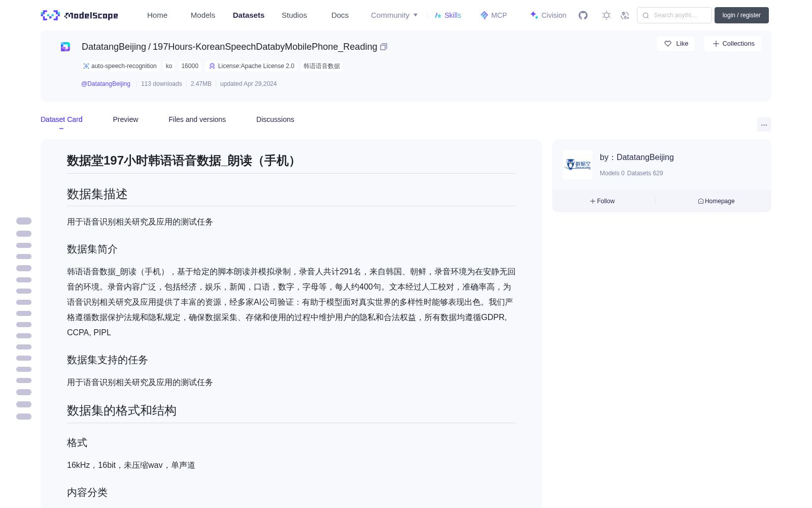Open the ModelScope logo homepage
The height and width of the screenshot is (508, 812).
(80, 15)
